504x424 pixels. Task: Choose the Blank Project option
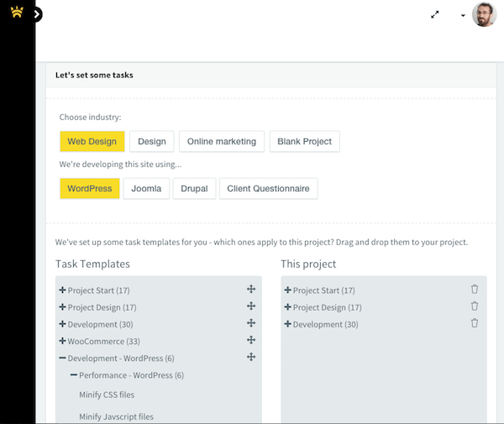[304, 141]
